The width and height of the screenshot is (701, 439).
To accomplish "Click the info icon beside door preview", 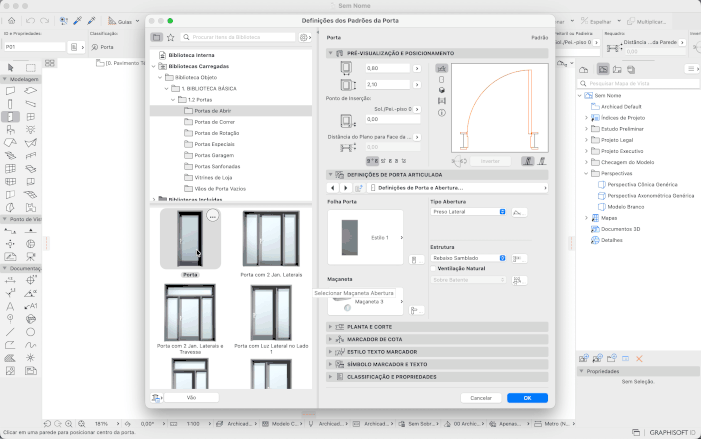I will tap(442, 113).
